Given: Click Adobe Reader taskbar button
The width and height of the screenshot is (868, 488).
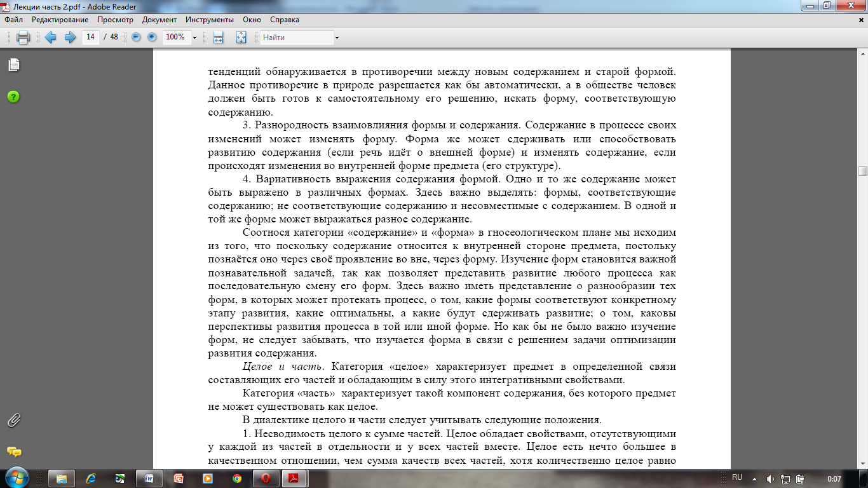Looking at the screenshot, I should tap(295, 478).
